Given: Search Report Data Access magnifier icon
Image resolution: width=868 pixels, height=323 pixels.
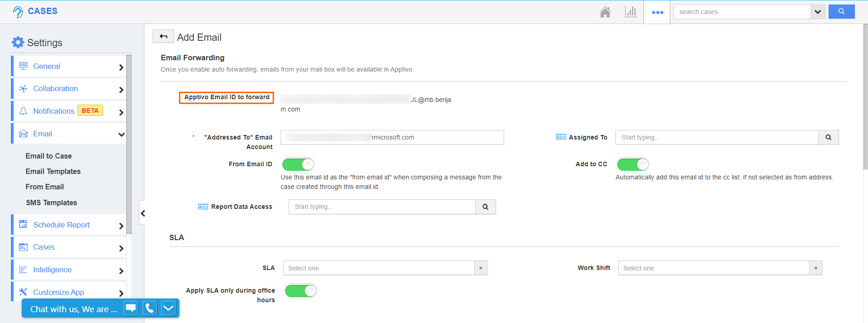Looking at the screenshot, I should click(x=485, y=207).
